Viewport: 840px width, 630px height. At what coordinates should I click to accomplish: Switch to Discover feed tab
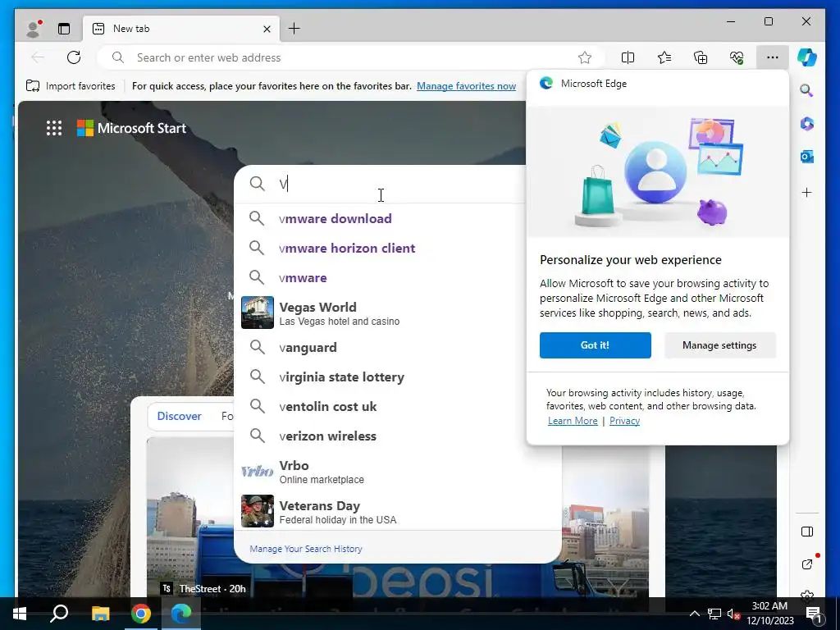click(179, 416)
